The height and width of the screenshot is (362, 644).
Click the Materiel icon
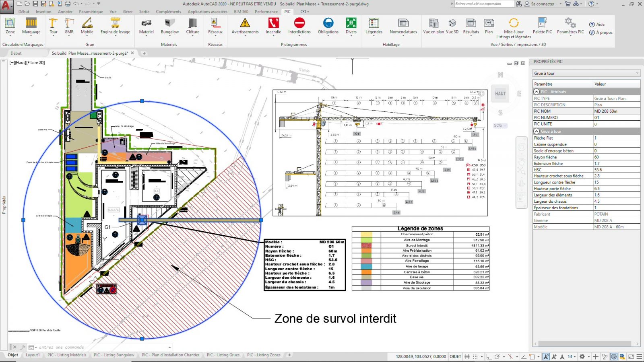147,26
